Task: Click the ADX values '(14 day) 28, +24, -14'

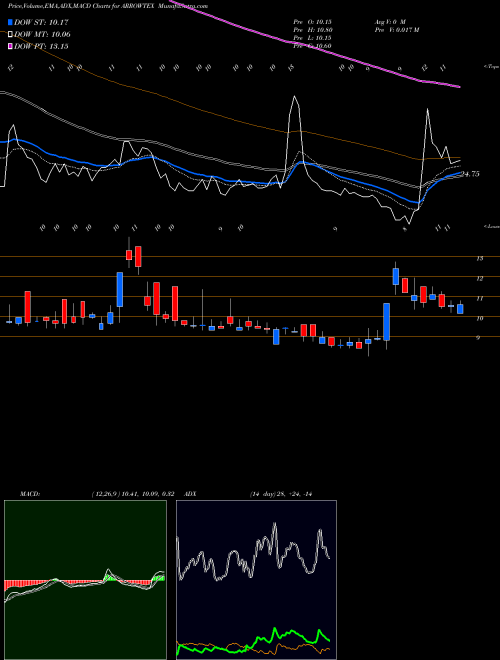Action: [x=280, y=494]
